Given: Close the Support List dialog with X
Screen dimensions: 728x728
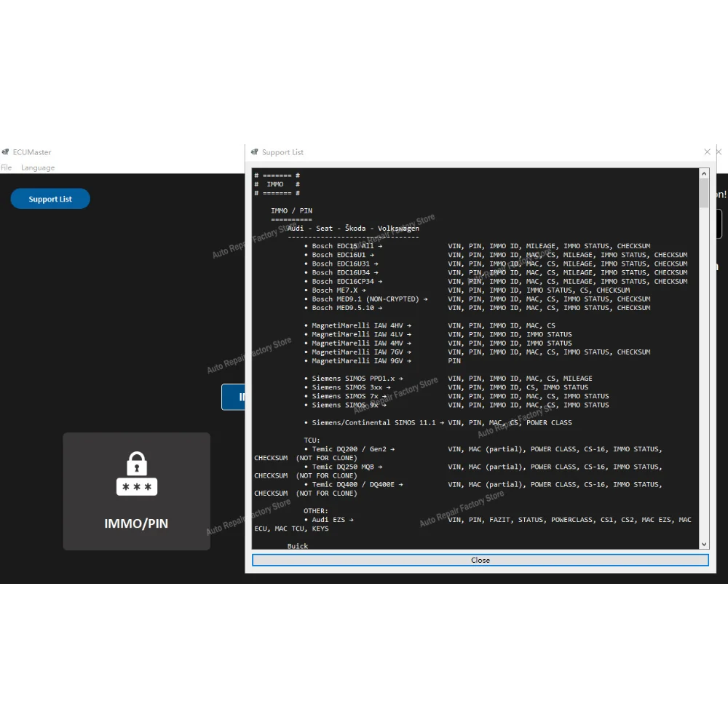Looking at the screenshot, I should (x=707, y=152).
